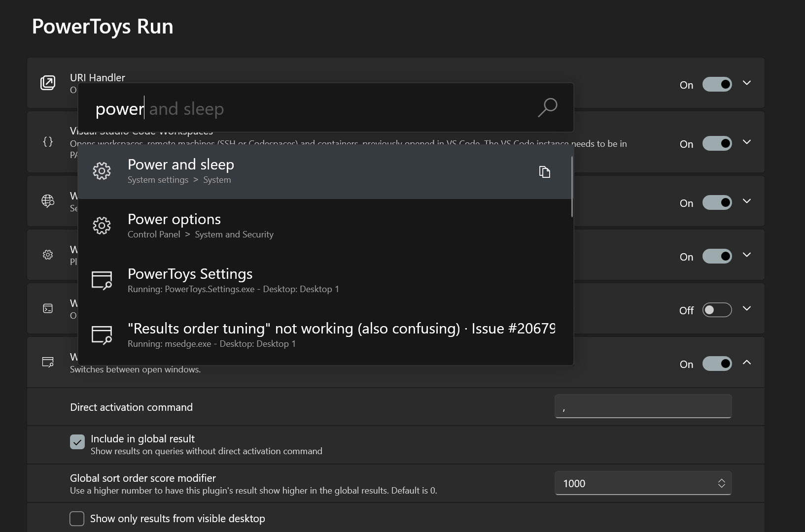Check Show only results from visible desktop
This screenshot has height=532, width=805.
(77, 519)
